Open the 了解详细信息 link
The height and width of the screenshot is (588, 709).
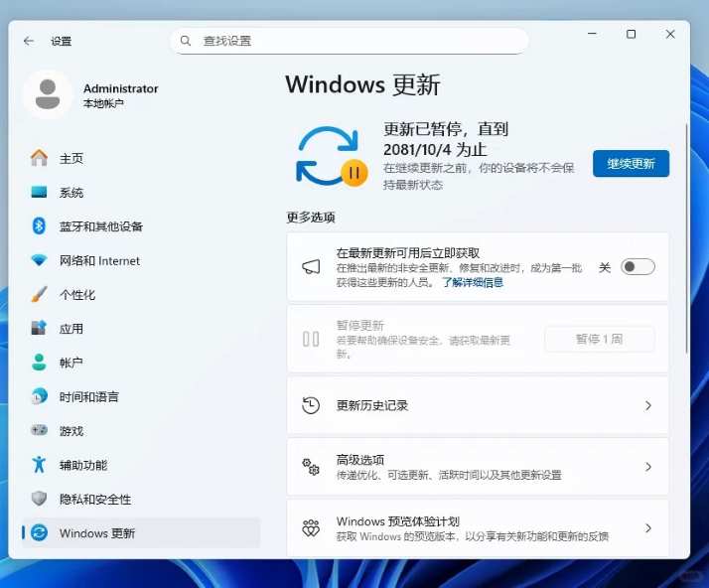[473, 282]
